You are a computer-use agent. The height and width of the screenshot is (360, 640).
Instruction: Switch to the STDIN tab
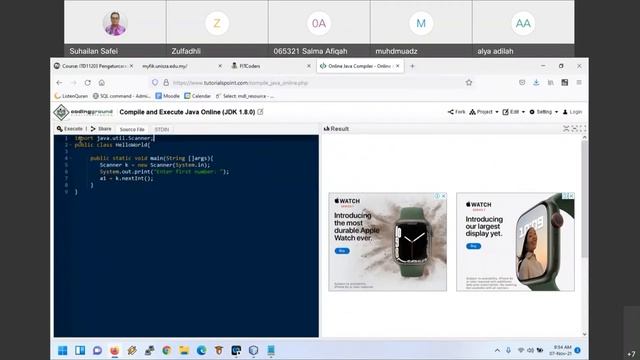pos(162,129)
